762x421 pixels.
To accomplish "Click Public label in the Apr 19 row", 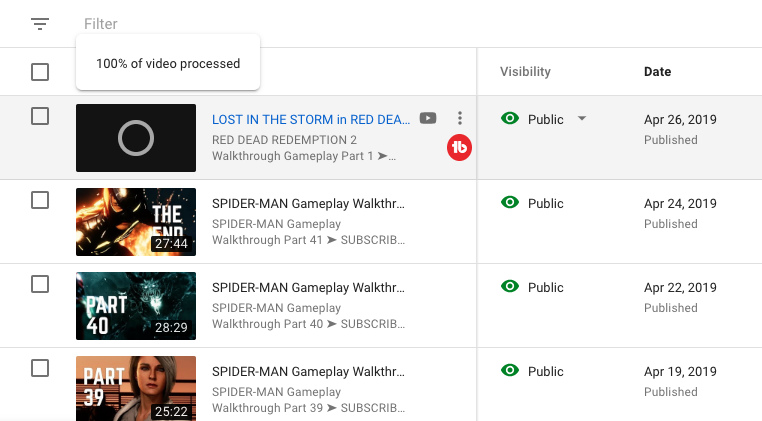I will point(546,372).
